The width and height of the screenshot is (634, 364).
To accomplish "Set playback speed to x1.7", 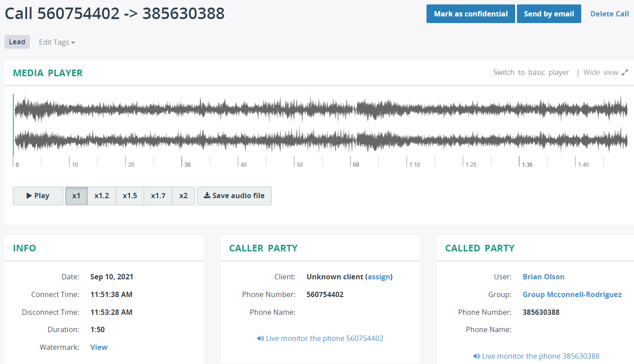I will pyautogui.click(x=158, y=196).
